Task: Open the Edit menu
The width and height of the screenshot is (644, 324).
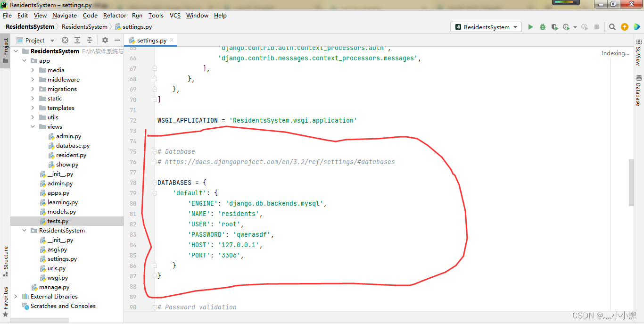Action: click(23, 15)
